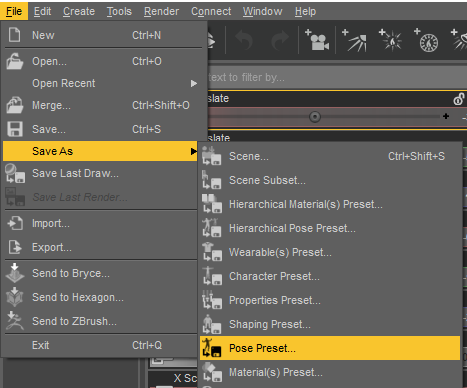Click the create new spotlight toolbar icon
The image size is (467, 388).
pyautogui.click(x=355, y=40)
